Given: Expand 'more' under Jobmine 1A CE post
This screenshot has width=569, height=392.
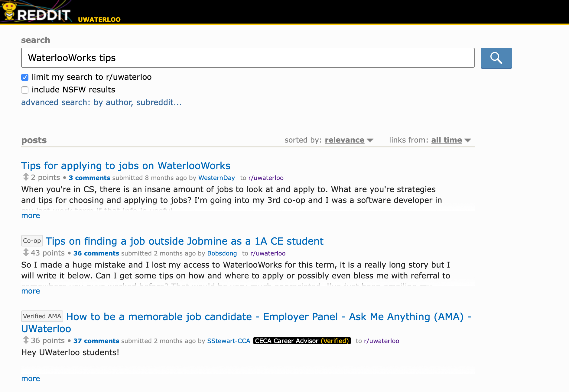Looking at the screenshot, I should point(31,291).
